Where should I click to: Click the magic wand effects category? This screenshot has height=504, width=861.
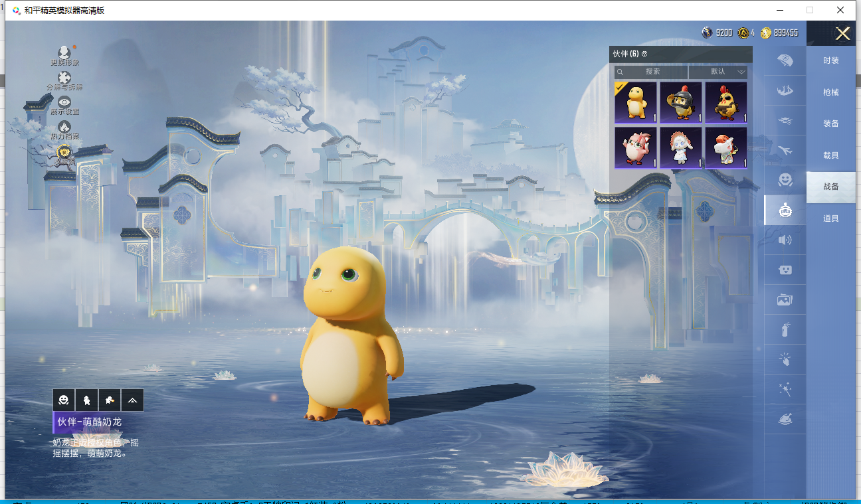[x=785, y=389]
